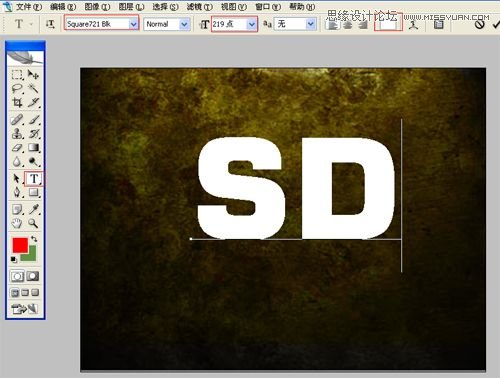Click the white letter D on canvas
The width and height of the screenshot is (500, 378).
[x=348, y=188]
